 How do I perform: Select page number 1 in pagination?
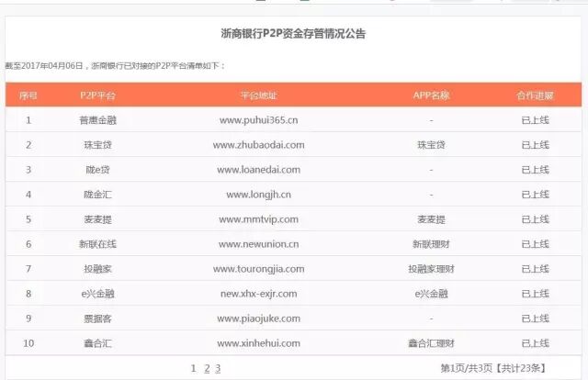pyautogui.click(x=194, y=368)
